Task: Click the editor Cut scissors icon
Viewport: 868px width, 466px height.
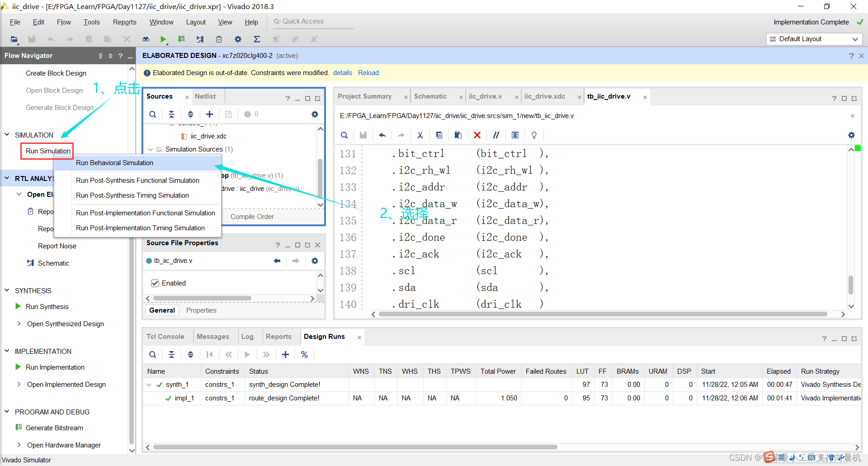Action: [420, 135]
